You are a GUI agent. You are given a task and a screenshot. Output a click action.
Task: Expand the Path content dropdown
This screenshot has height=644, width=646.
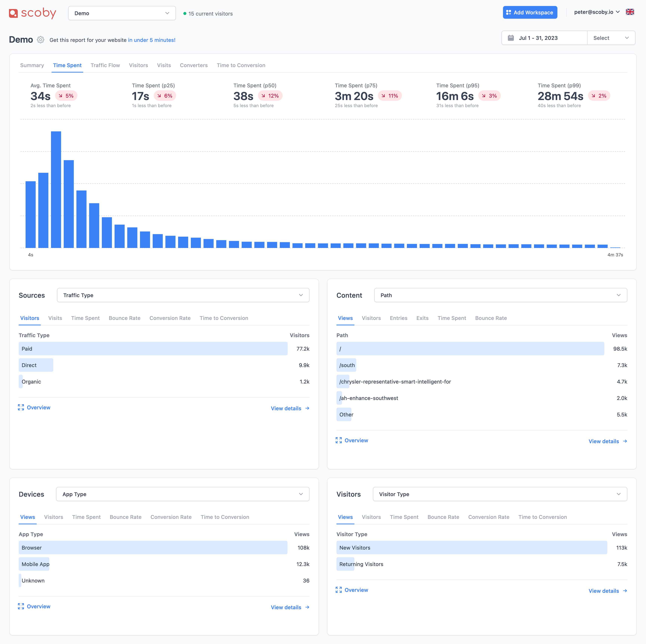pos(500,295)
